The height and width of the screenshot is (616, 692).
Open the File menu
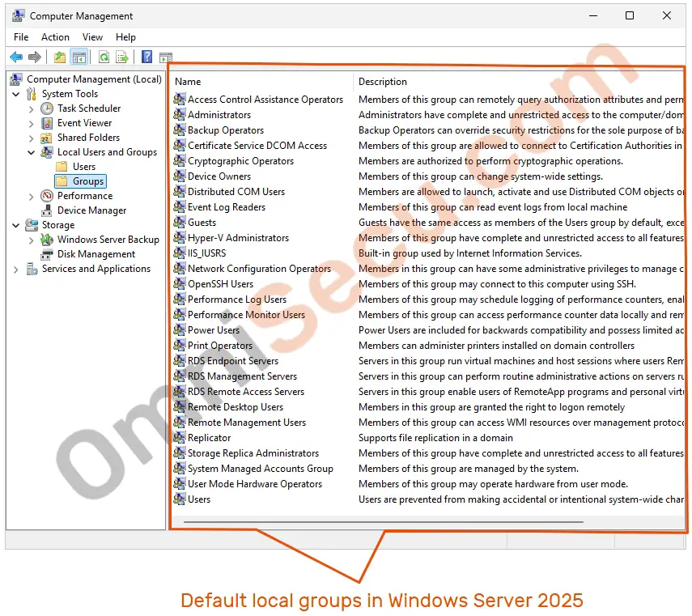click(x=21, y=37)
